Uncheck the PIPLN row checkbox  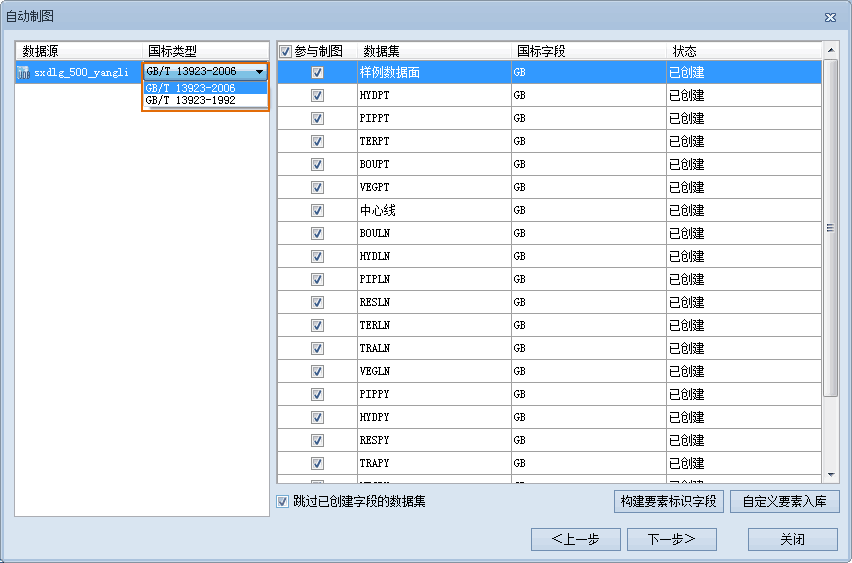pyautogui.click(x=317, y=279)
